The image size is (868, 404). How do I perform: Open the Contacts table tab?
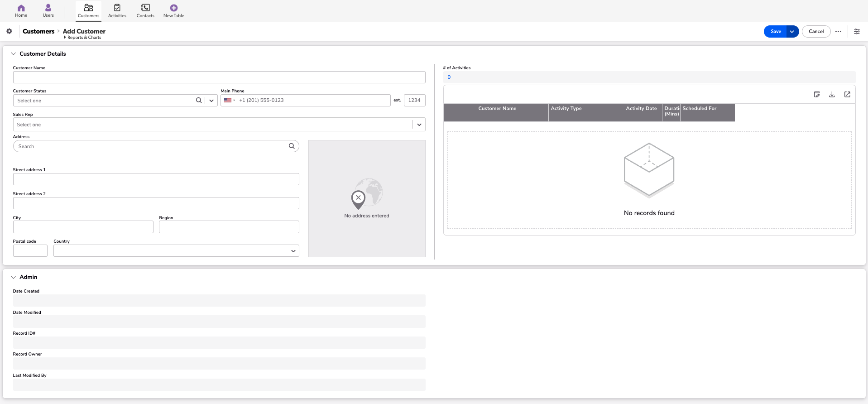point(145,11)
